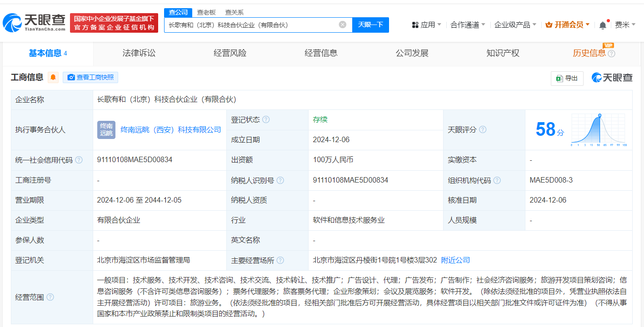Click help icon beside 经营范围
The height and width of the screenshot is (327, 644).
[50, 297]
